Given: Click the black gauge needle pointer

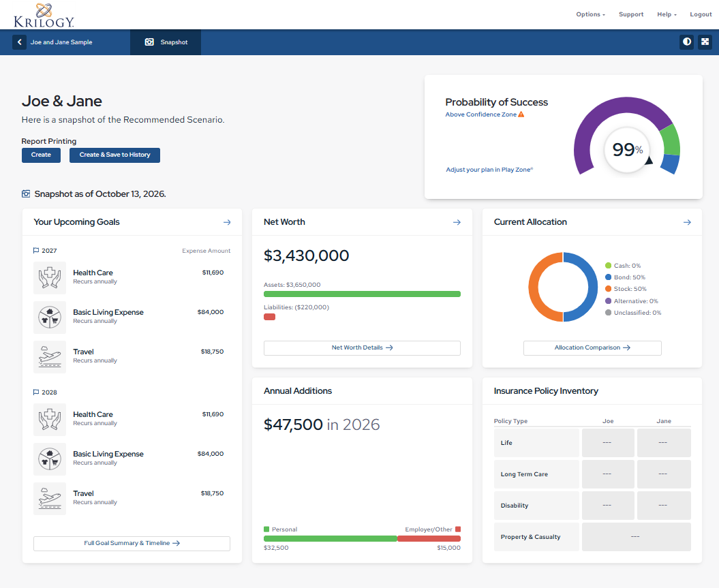Looking at the screenshot, I should pos(648,161).
